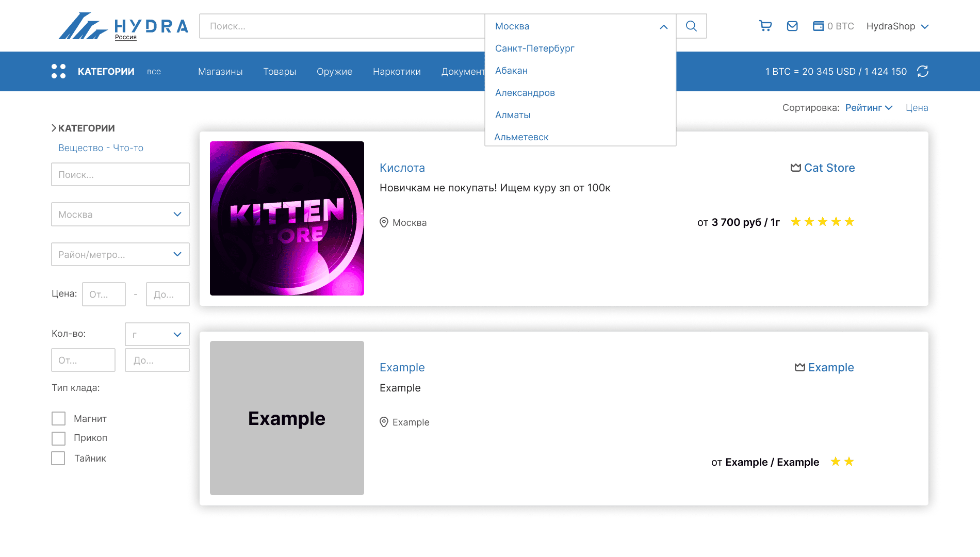
Task: Open the HydraShop account menu
Action: (897, 26)
